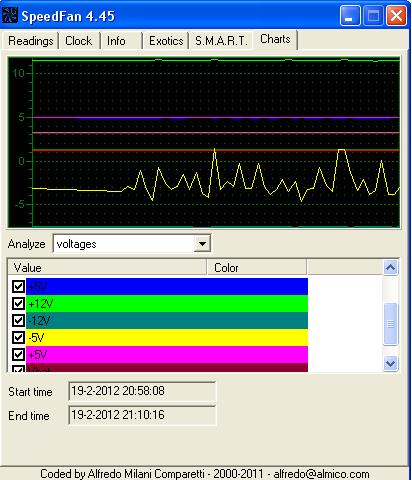Viewport: 412px width, 480px height.
Task: Click the teal -12V color bar
Action: point(167,320)
